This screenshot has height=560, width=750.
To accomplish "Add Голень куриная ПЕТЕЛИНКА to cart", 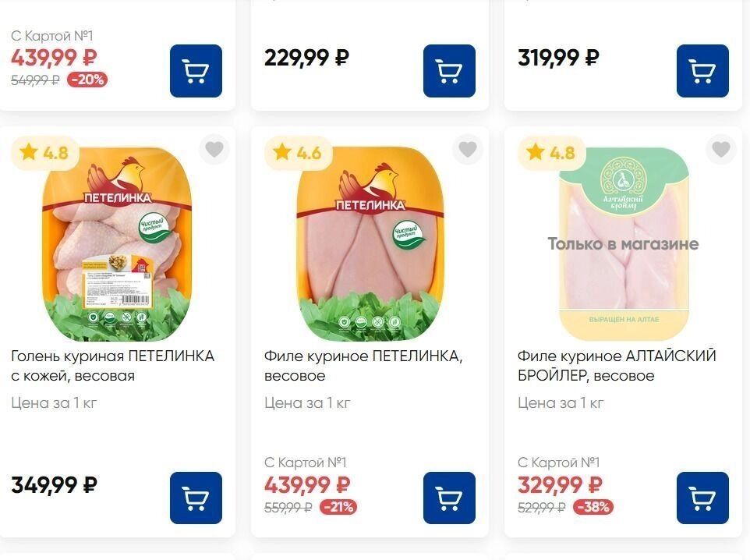I will (196, 498).
